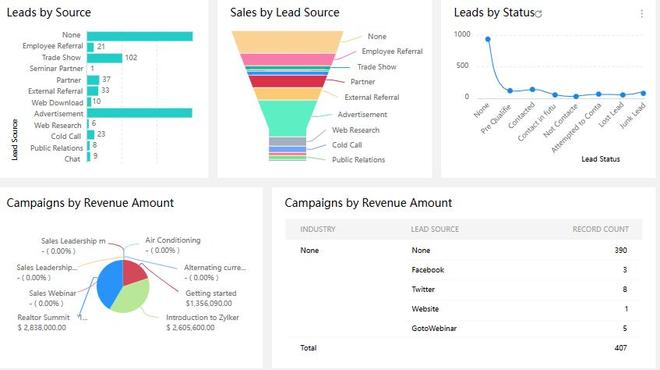Click the INDUSTRY column header
This screenshot has width=660, height=370.
coord(318,229)
